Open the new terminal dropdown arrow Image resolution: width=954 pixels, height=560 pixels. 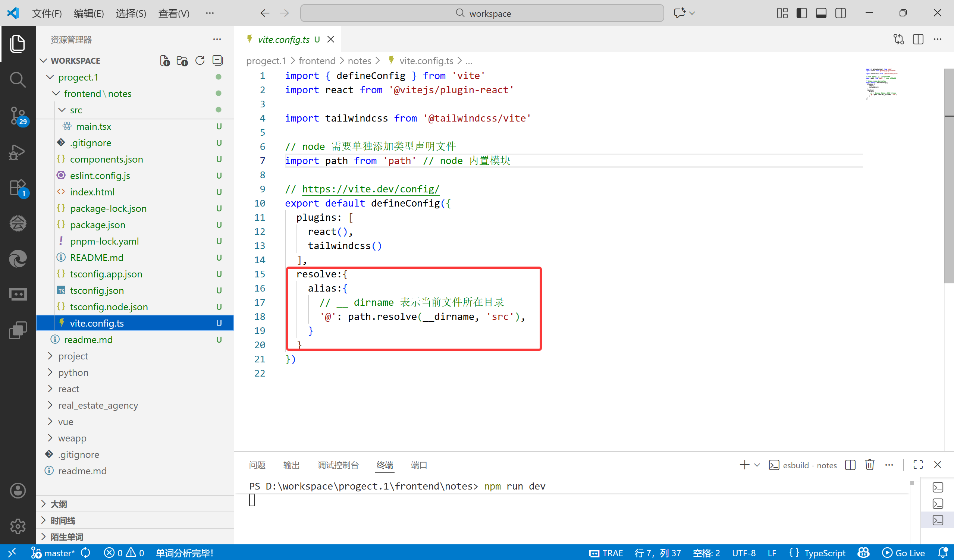(757, 465)
